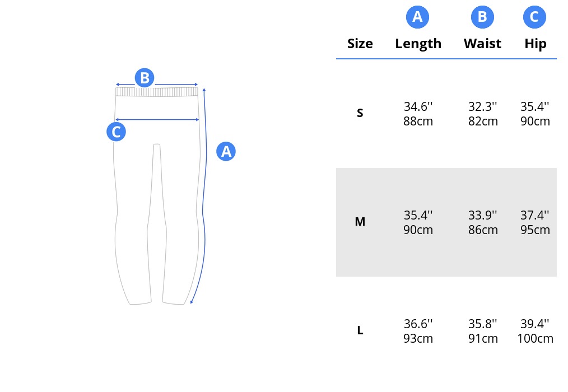The width and height of the screenshot is (568, 392).
Task: Select the highlighted M size row label
Action: tap(360, 221)
